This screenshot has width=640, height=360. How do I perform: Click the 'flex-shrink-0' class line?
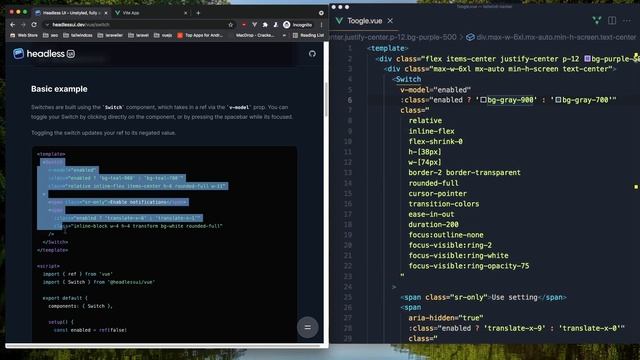tap(436, 142)
